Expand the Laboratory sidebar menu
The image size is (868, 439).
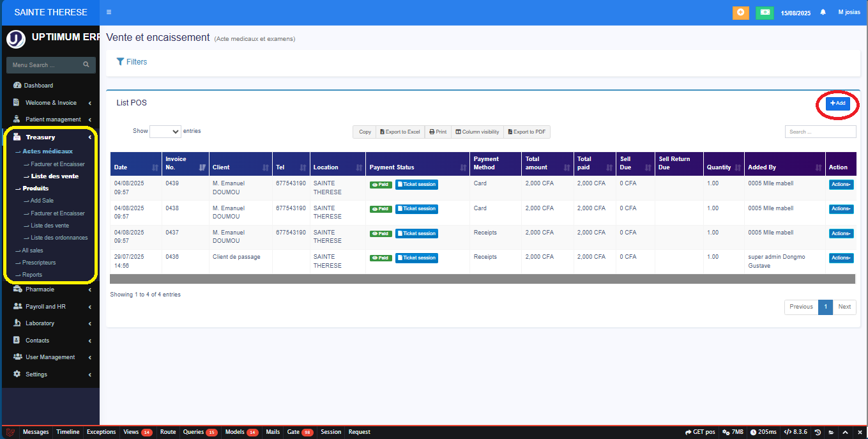pos(51,323)
